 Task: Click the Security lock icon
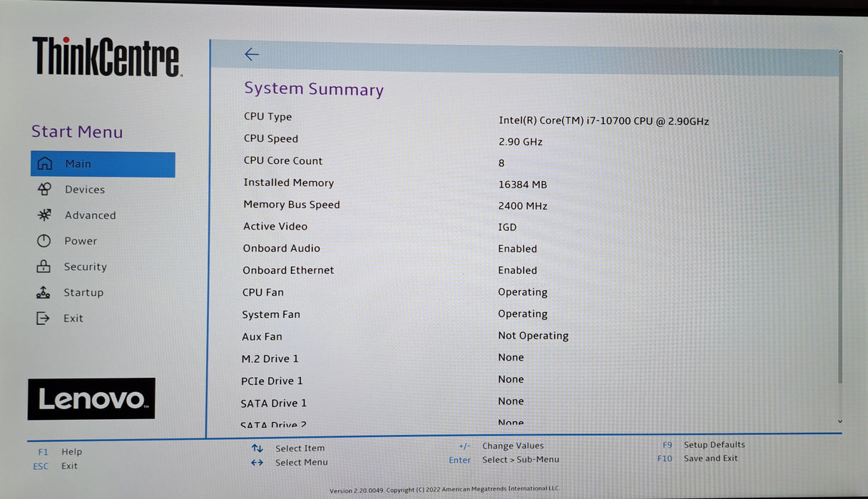click(x=44, y=267)
